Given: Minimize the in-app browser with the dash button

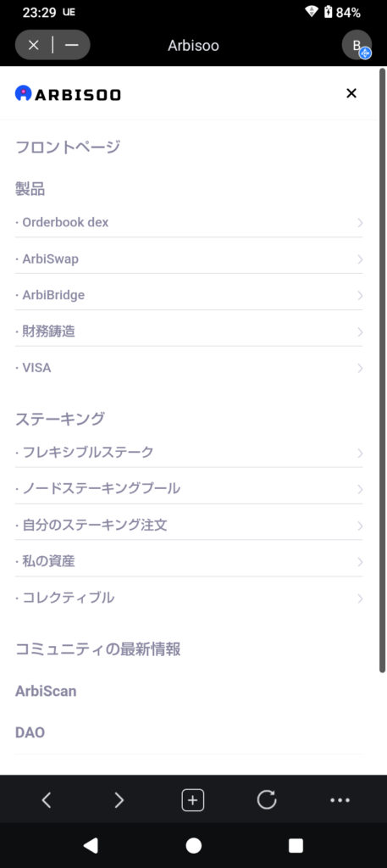Looking at the screenshot, I should click(72, 46).
